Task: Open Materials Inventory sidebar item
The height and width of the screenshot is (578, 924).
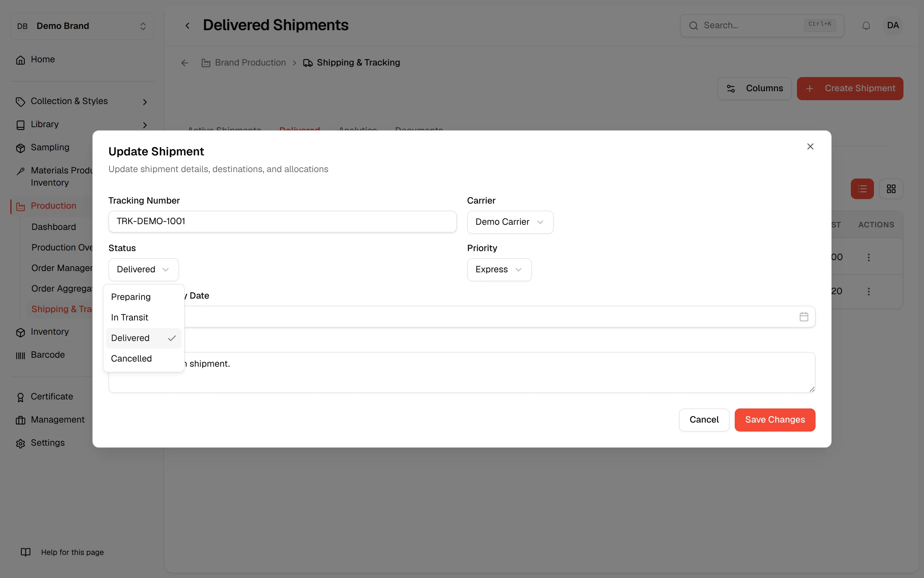Action: (54, 177)
